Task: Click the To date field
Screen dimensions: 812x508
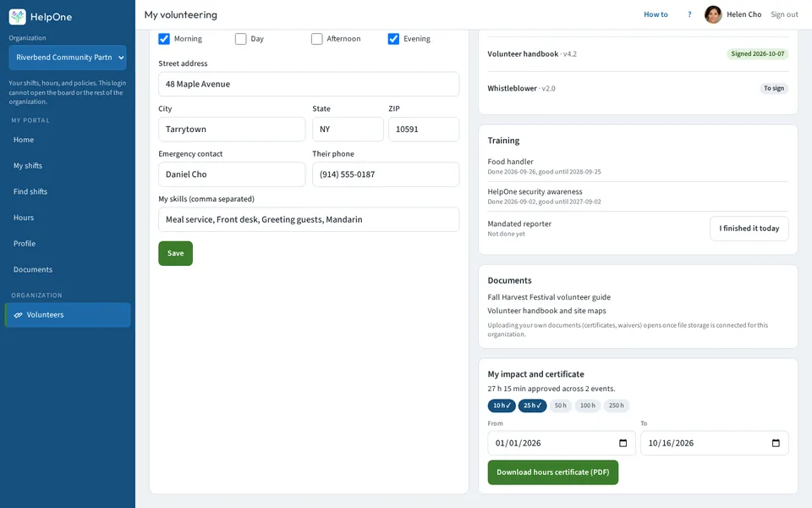Action: point(715,443)
